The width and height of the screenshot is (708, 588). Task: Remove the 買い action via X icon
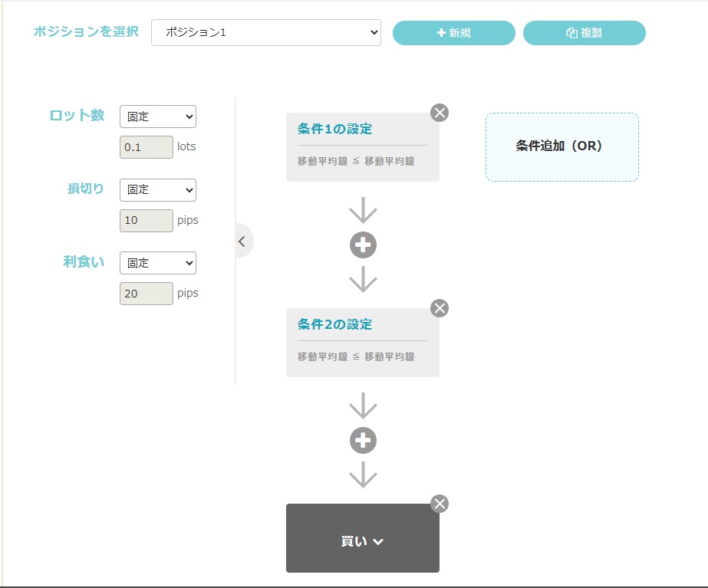click(439, 503)
